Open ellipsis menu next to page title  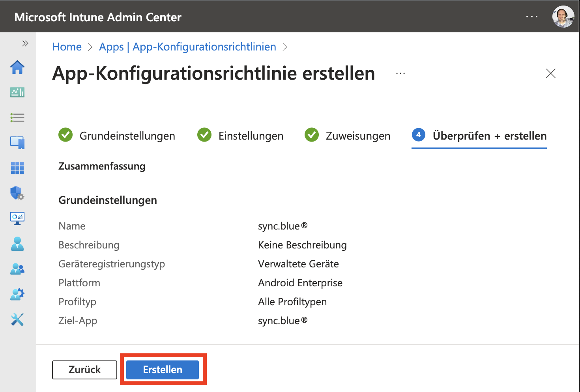400,74
